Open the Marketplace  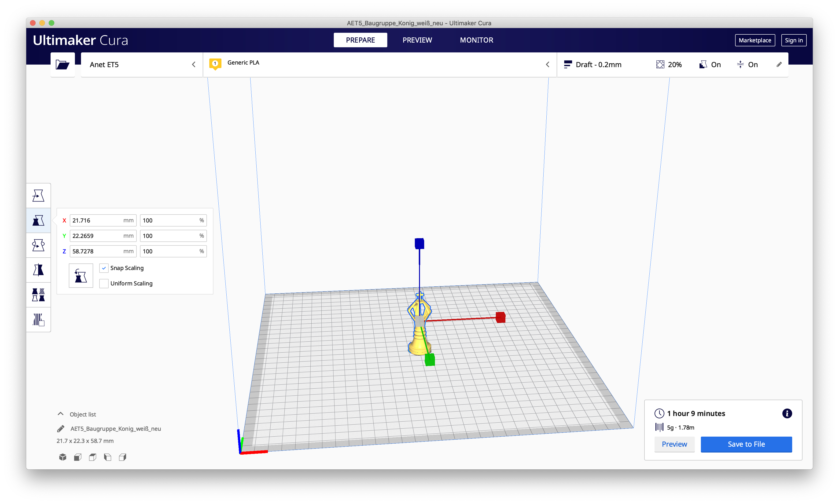[x=754, y=40]
